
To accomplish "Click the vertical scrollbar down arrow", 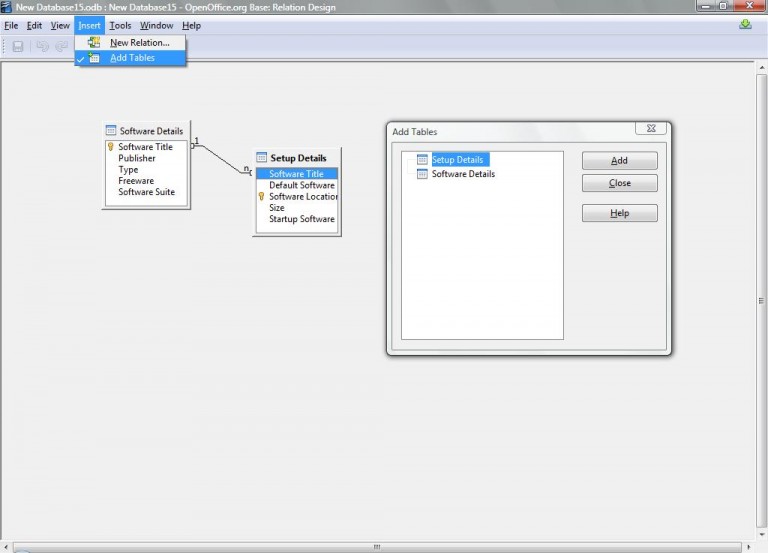I will [761, 535].
